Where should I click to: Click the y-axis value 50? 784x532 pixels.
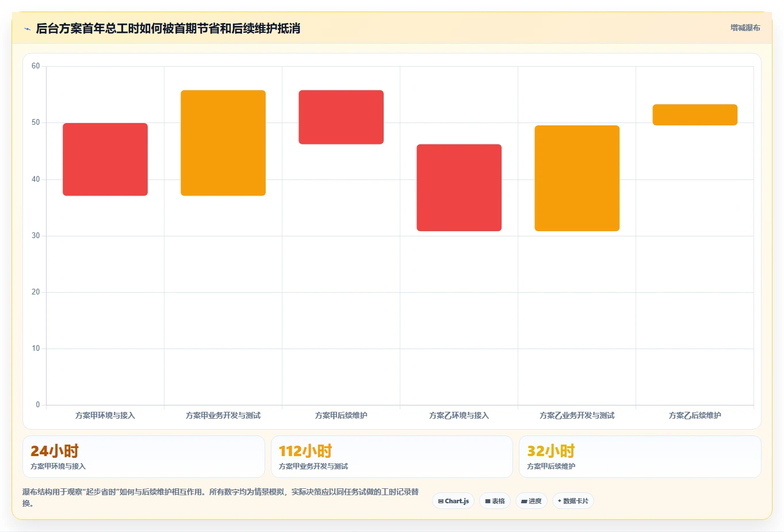click(36, 123)
